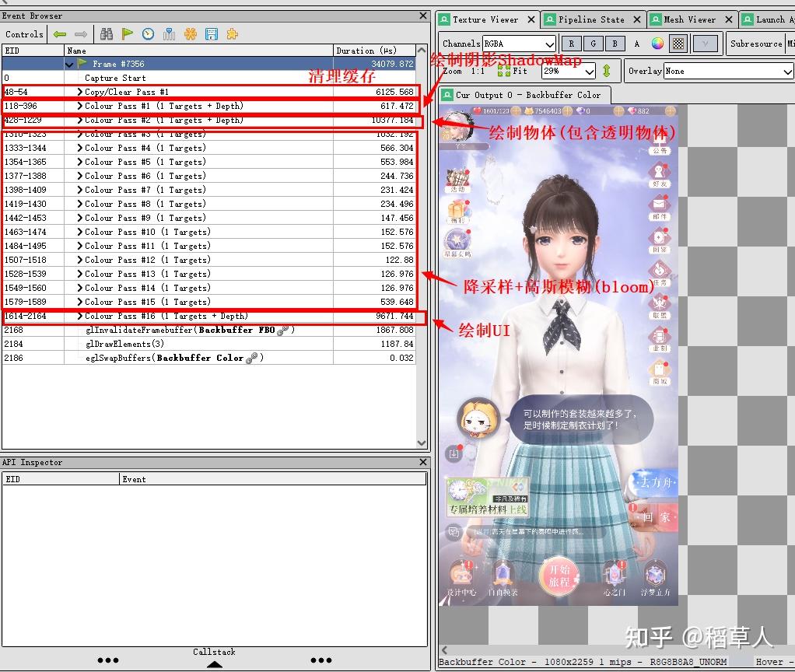795x672 pixels.
Task: Select the Cur Output 0 - Backbuffer Color tab
Action: (525, 95)
